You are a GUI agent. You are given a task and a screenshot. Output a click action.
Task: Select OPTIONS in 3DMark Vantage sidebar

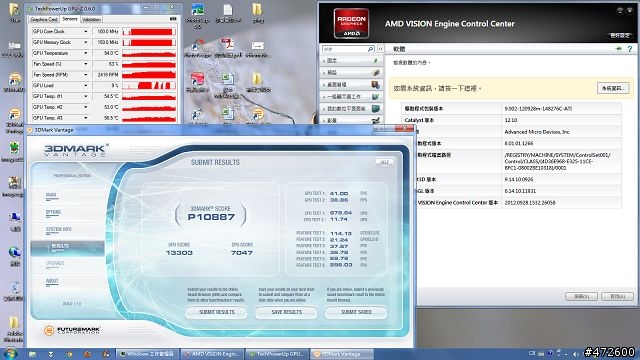(x=53, y=212)
